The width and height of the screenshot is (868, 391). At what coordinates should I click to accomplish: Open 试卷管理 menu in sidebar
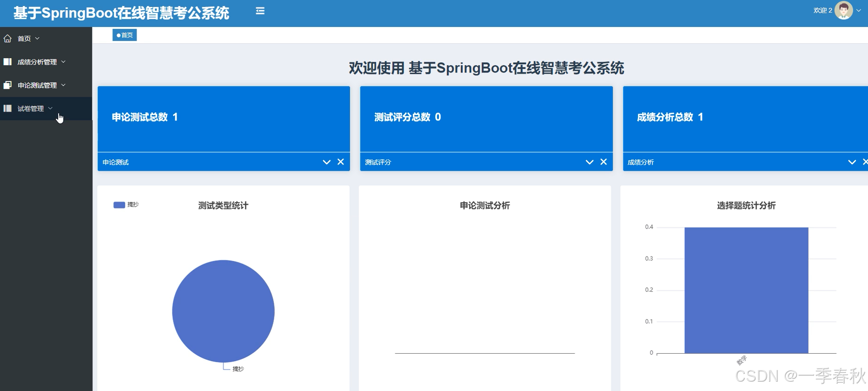(x=46, y=108)
